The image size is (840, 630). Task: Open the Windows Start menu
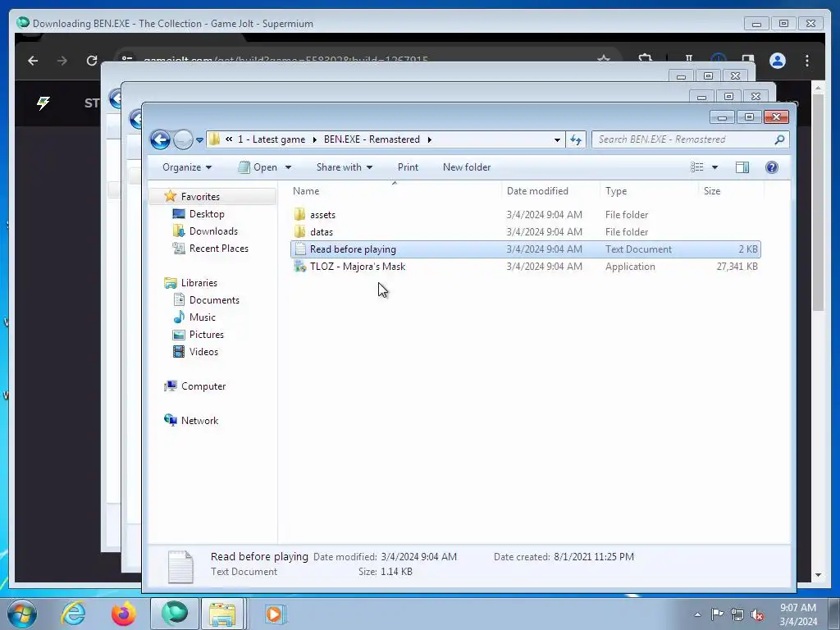coord(21,614)
